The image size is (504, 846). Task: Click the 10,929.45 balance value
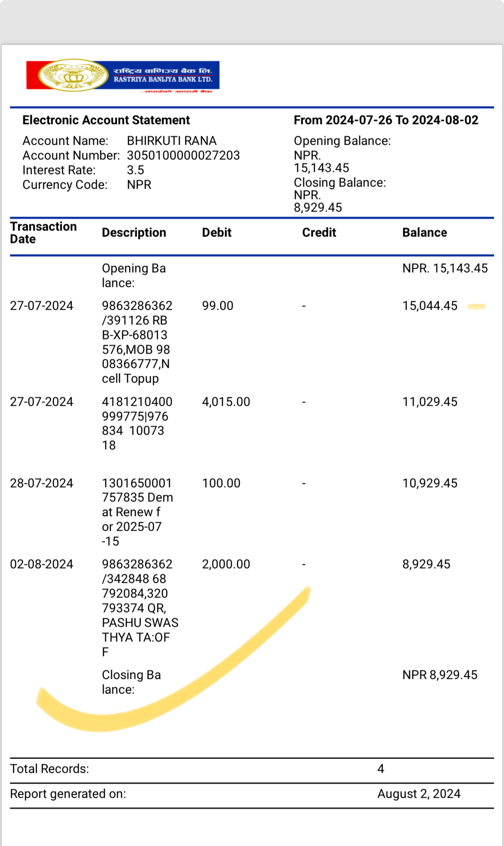pos(430,483)
